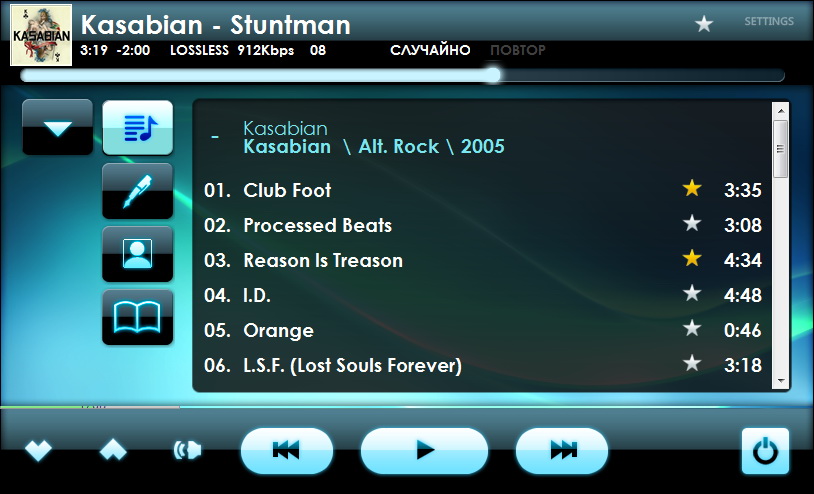Select track 05. Orange
Image resolution: width=814 pixels, height=494 pixels.
point(483,330)
